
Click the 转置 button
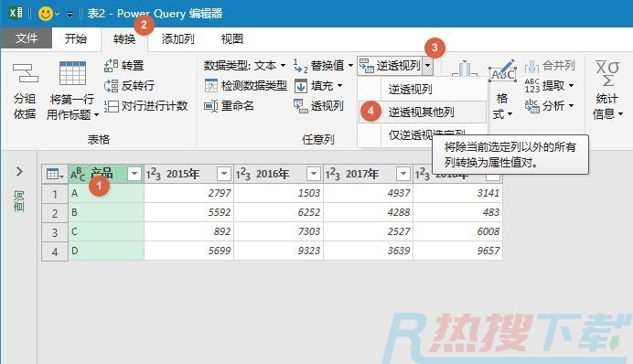tap(123, 65)
